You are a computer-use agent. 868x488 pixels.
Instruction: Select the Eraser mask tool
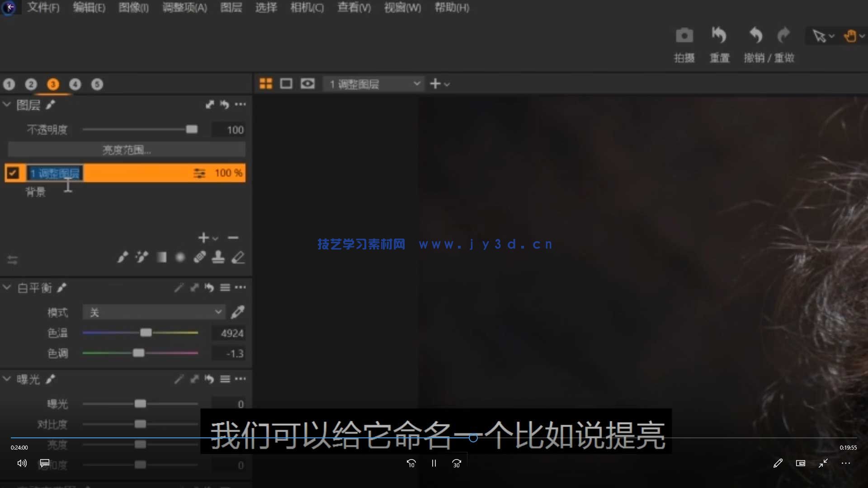(238, 257)
